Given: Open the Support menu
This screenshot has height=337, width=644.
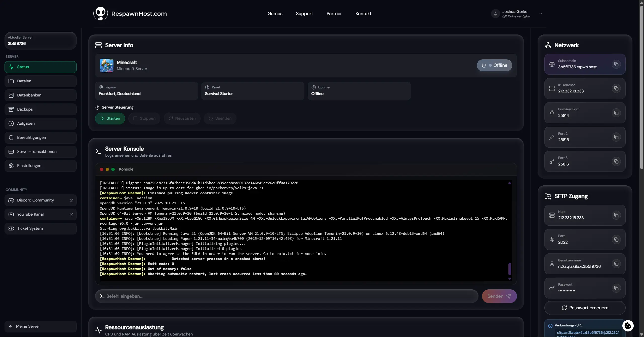Looking at the screenshot, I should (x=304, y=14).
